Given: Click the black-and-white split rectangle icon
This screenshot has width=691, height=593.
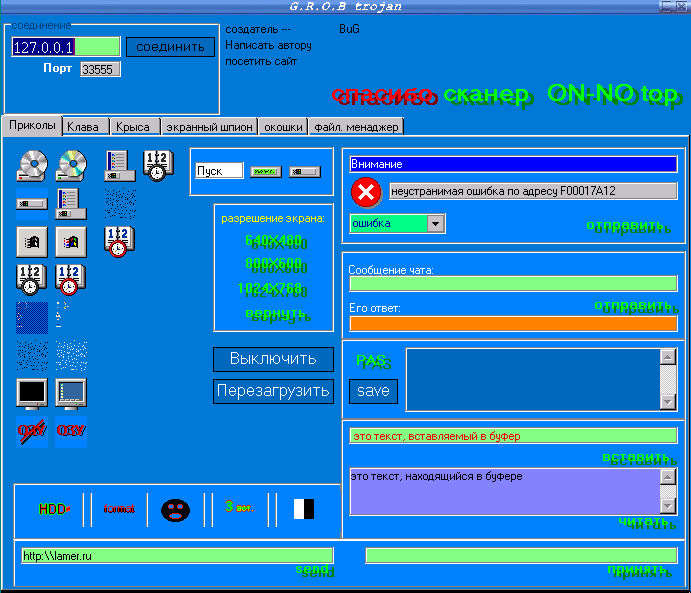Looking at the screenshot, I should (x=303, y=509).
